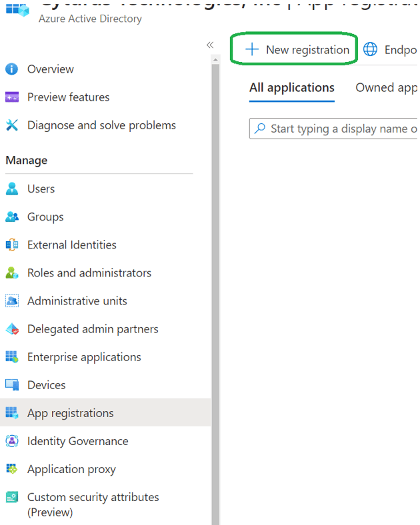Open Identity Governance link
The height and width of the screenshot is (525, 420).
click(77, 441)
